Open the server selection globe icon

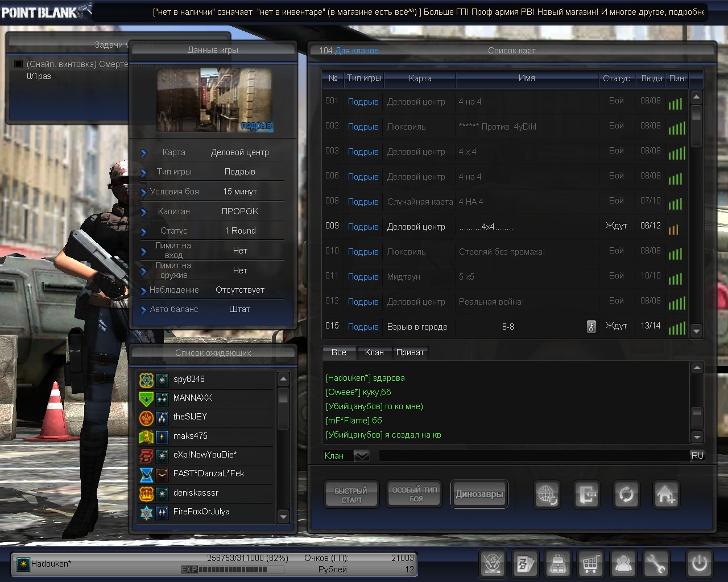pos(547,494)
